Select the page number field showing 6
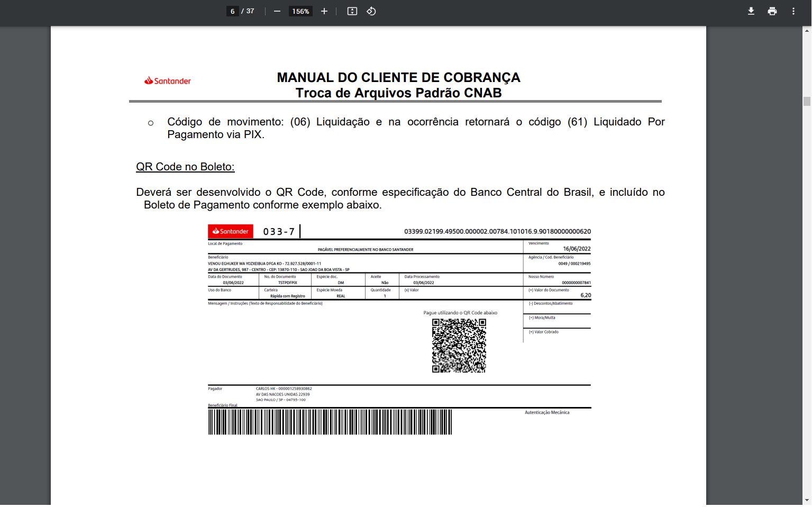 [232, 11]
